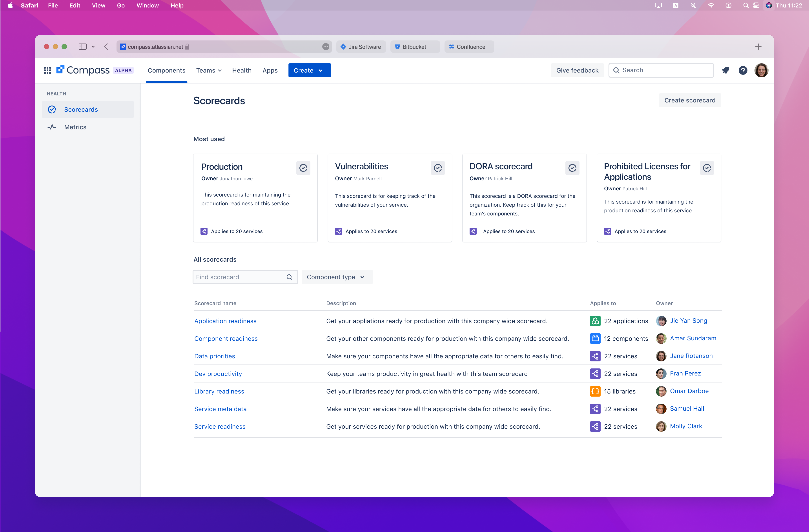
Task: Click the Metrics pulse icon in sidebar
Action: pyautogui.click(x=52, y=127)
